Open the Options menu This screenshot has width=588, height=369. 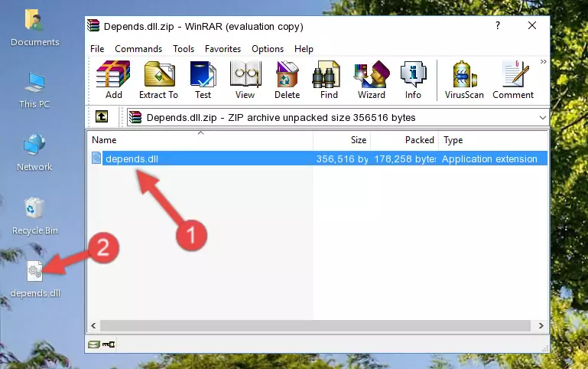(x=268, y=49)
